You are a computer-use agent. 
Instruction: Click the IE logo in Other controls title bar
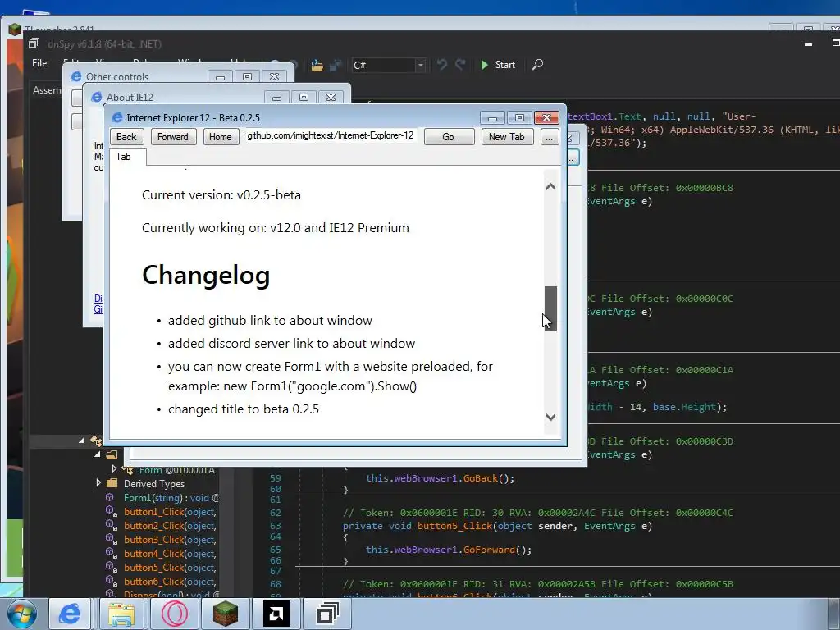pos(76,76)
